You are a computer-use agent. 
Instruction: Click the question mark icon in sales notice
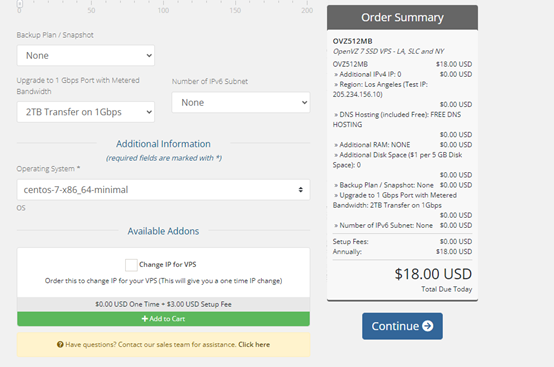click(60, 344)
